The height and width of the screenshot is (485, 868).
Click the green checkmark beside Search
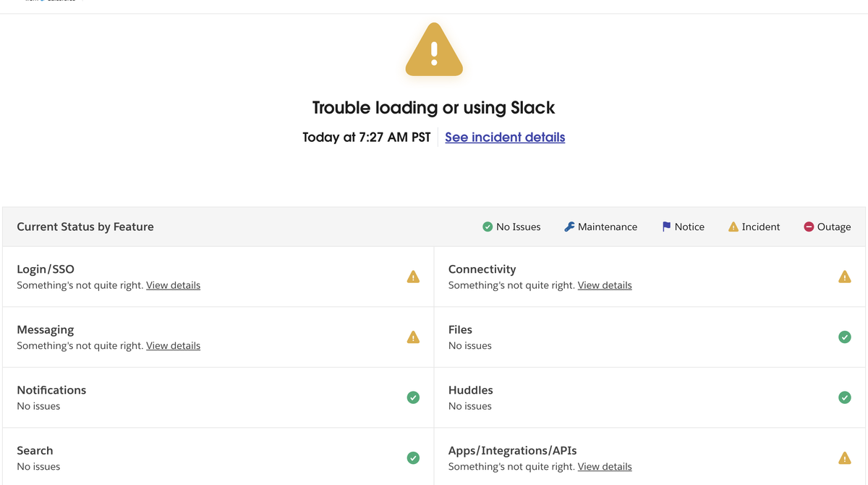(x=413, y=457)
